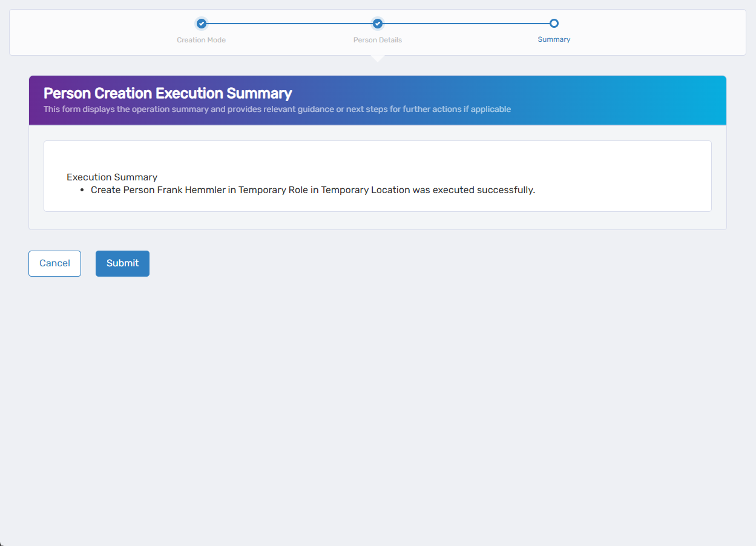Open the Person Details step label
Image resolution: width=756 pixels, height=546 pixels.
click(378, 40)
